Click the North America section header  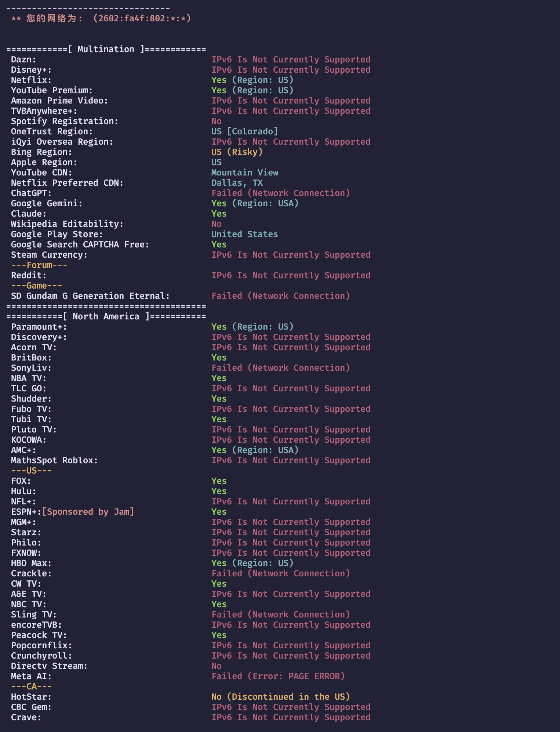[106, 316]
